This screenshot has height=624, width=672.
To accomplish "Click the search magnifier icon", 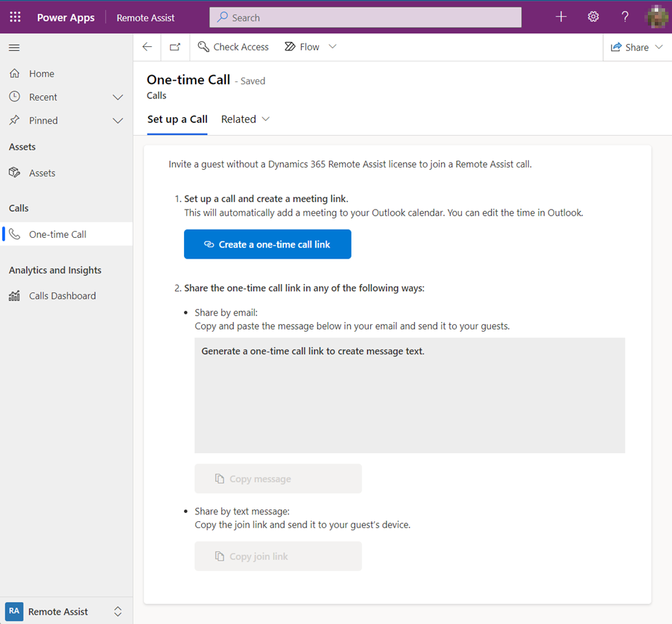I will [x=223, y=17].
